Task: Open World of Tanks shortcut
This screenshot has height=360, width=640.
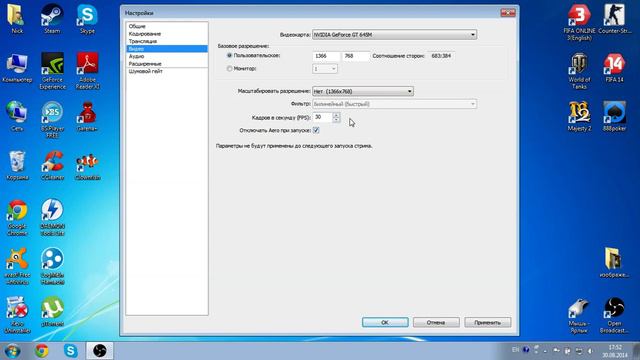Action: click(579, 71)
